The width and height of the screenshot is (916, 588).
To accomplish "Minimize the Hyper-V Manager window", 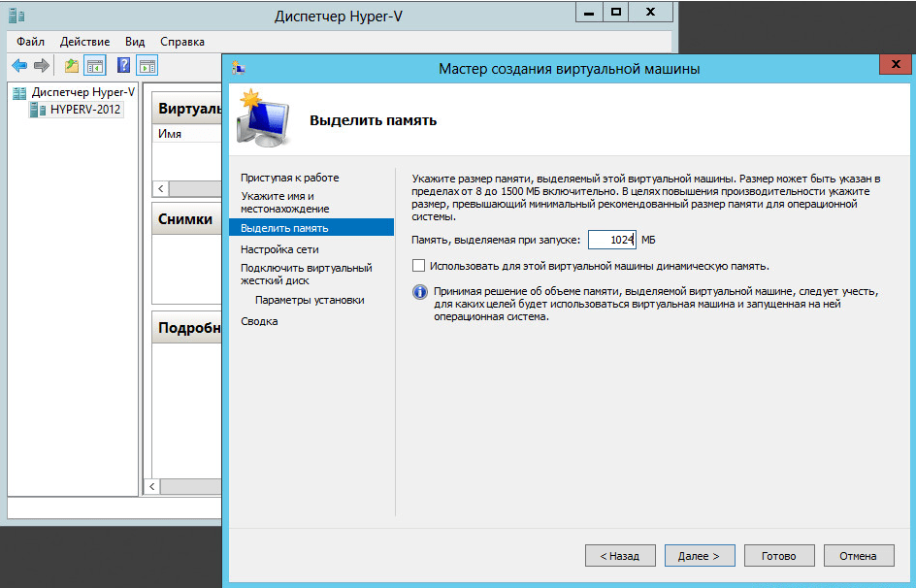I will click(x=589, y=13).
